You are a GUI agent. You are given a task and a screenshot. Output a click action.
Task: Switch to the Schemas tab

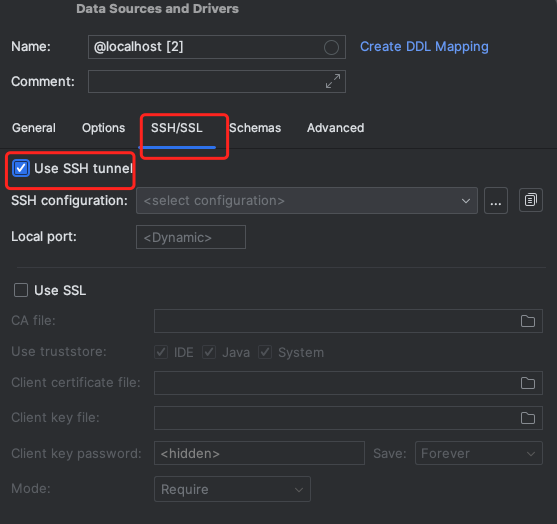255,128
